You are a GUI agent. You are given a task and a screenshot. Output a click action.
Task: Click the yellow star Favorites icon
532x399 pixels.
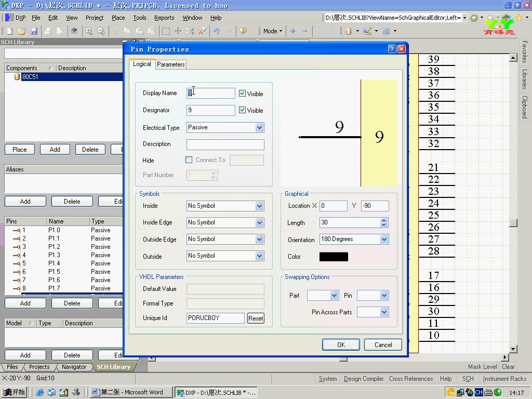tap(519, 17)
